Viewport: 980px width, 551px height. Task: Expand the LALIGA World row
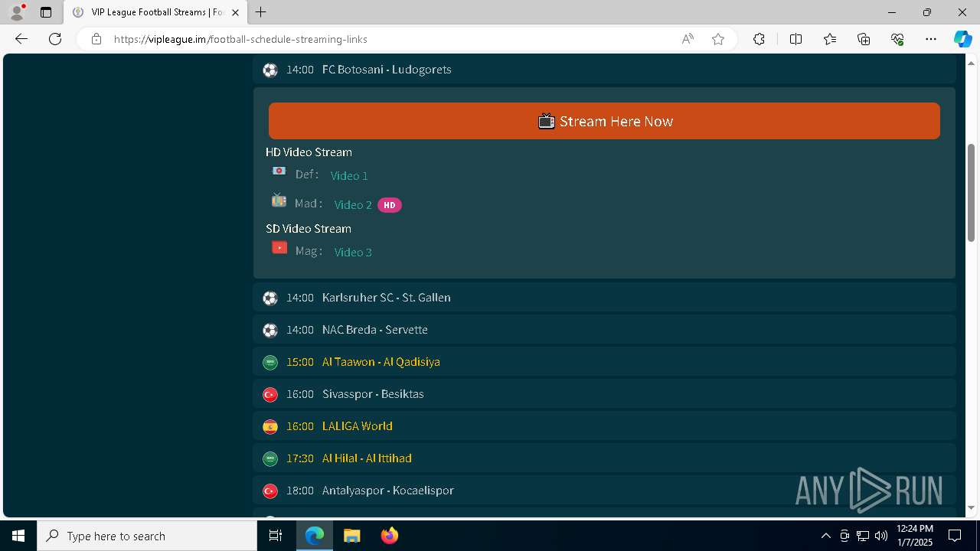tap(604, 426)
